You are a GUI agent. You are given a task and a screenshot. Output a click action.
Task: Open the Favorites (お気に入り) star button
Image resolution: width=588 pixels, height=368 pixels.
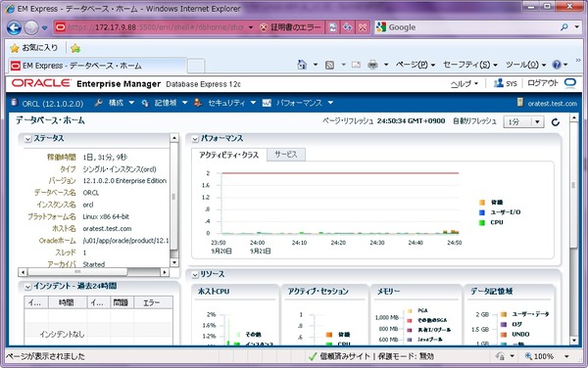coord(34,48)
